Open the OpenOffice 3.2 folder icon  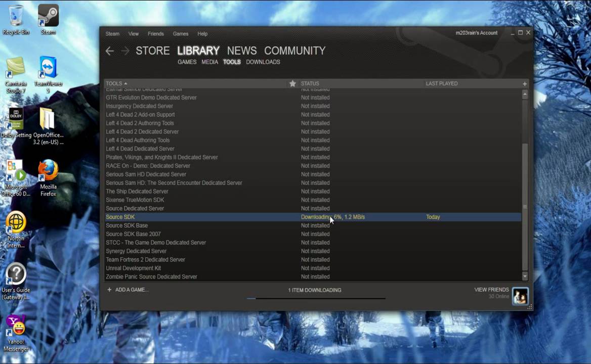(48, 126)
